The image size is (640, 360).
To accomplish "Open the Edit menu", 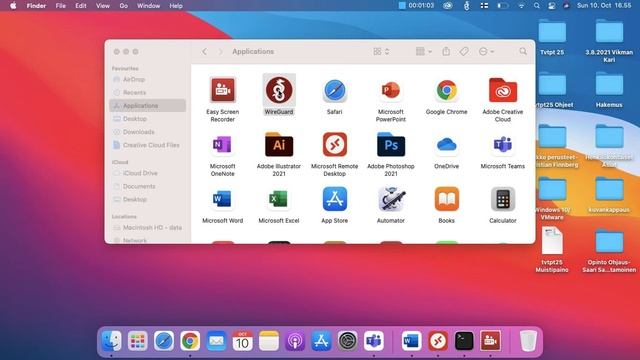I will (x=81, y=6).
